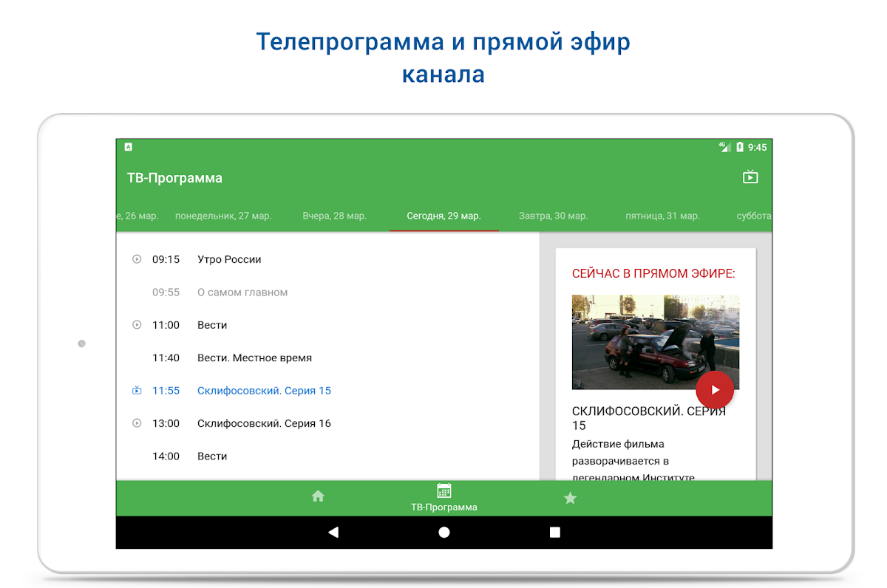The height and width of the screenshot is (588, 887).
Task: Open the 14:00 Вести program entry
Action: (x=212, y=457)
